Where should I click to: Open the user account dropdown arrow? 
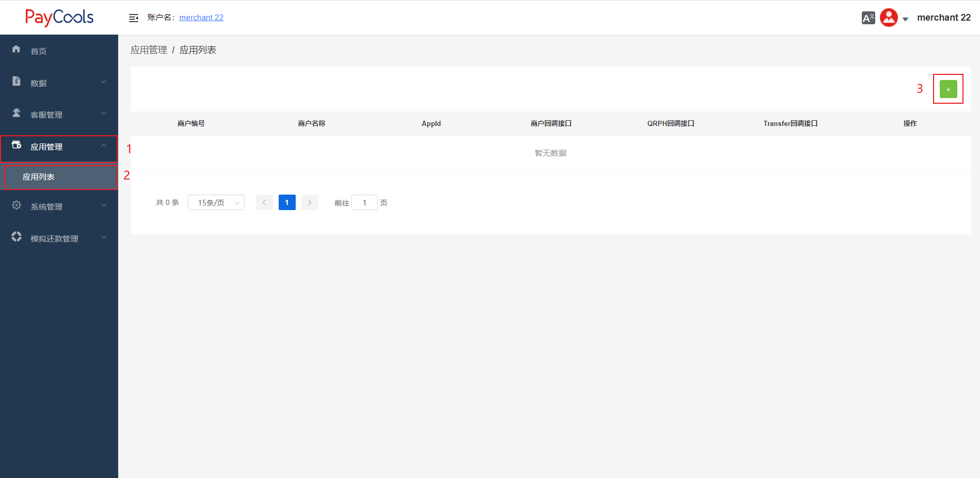click(905, 19)
